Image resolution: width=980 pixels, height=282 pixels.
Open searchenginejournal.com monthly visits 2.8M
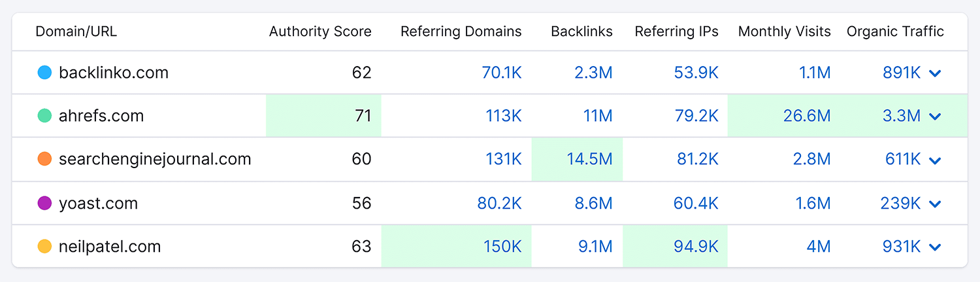tap(813, 159)
